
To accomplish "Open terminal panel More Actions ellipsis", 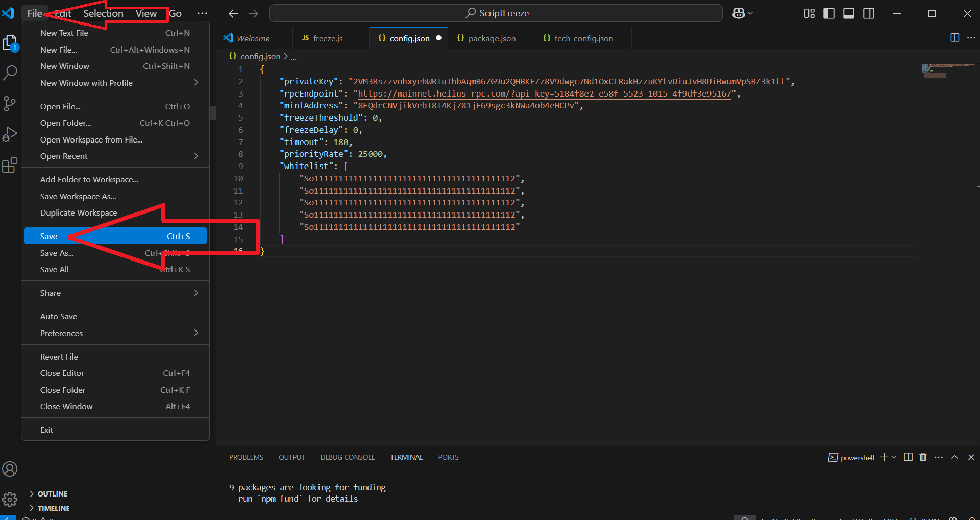I will [939, 457].
